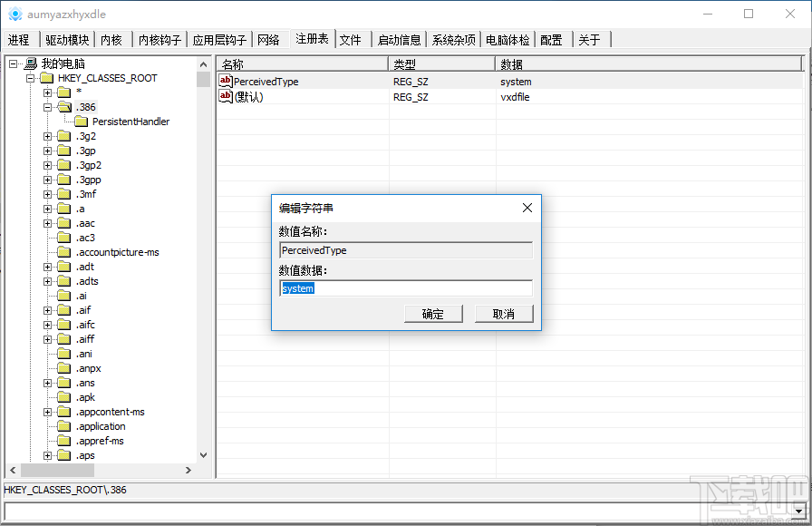Click the .ai folder icon
The height and width of the screenshot is (526, 812).
[x=64, y=296]
